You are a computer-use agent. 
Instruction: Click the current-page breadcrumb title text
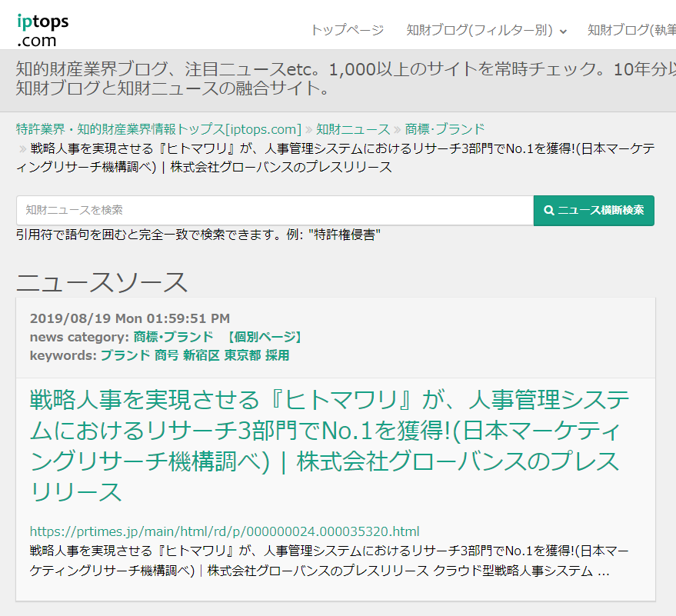coord(335,158)
